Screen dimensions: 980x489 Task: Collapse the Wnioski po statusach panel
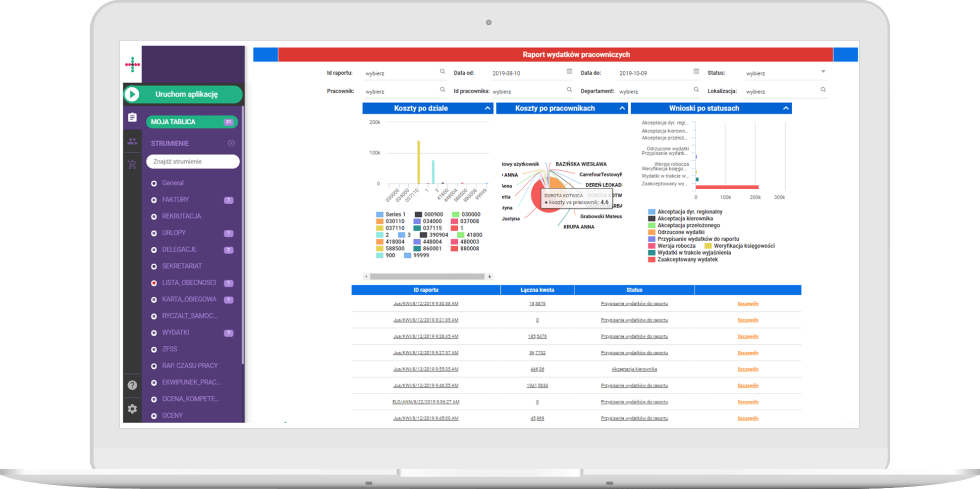click(786, 109)
